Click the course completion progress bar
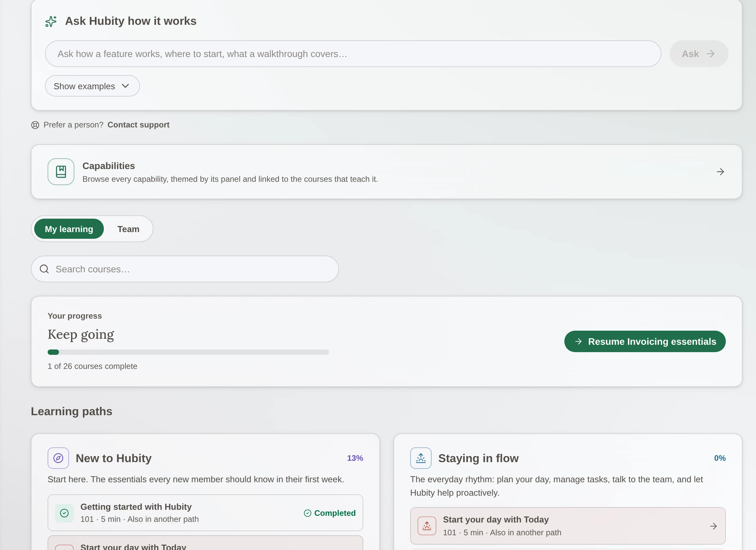 [188, 352]
